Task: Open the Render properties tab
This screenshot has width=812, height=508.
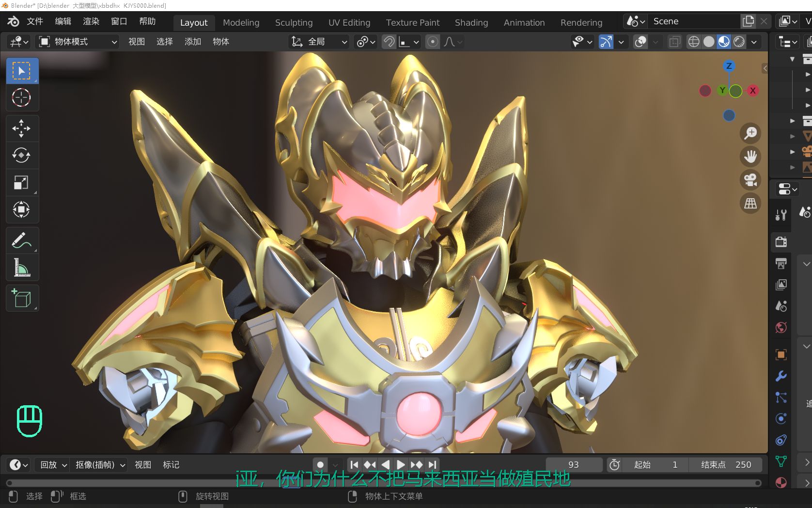Action: [781, 242]
